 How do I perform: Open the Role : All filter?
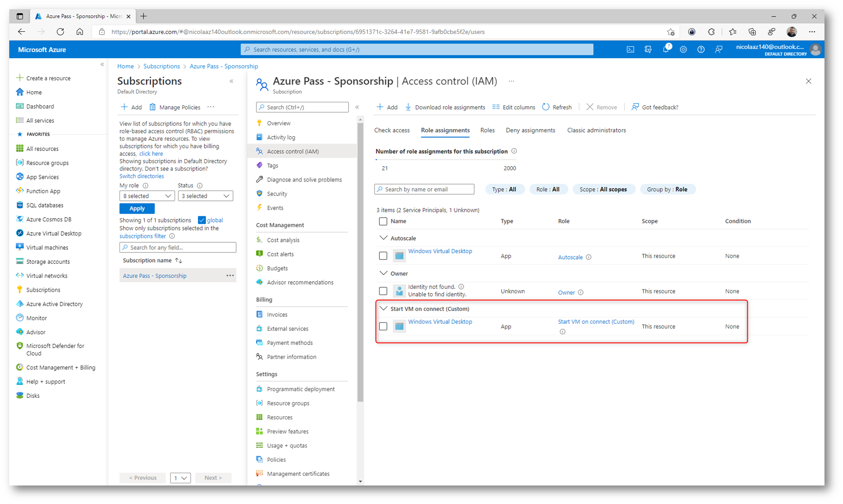tap(548, 189)
